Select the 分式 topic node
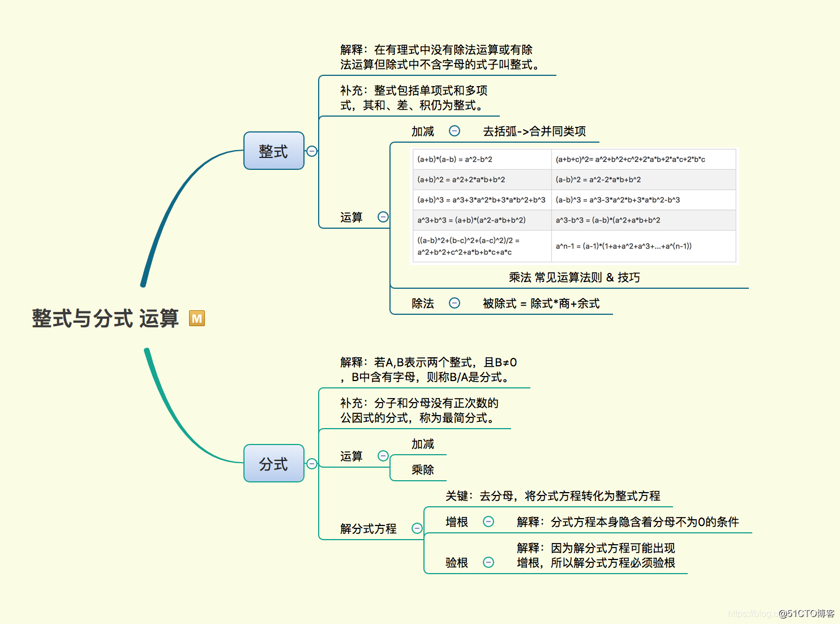 point(274,463)
